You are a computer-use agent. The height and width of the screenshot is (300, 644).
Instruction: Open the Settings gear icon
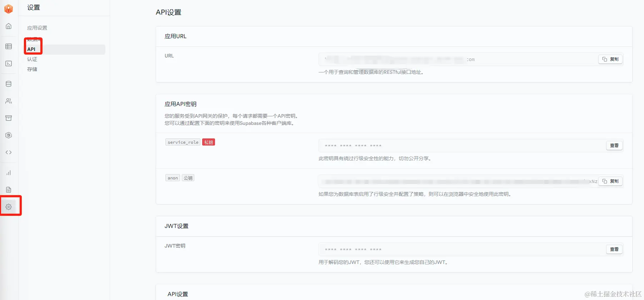[x=9, y=207]
